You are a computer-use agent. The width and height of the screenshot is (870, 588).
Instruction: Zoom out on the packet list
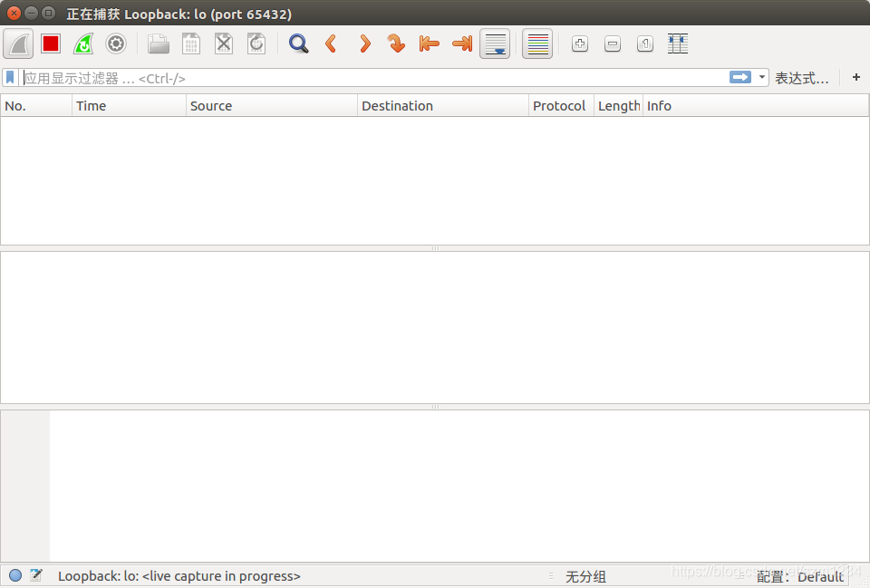pyautogui.click(x=612, y=43)
